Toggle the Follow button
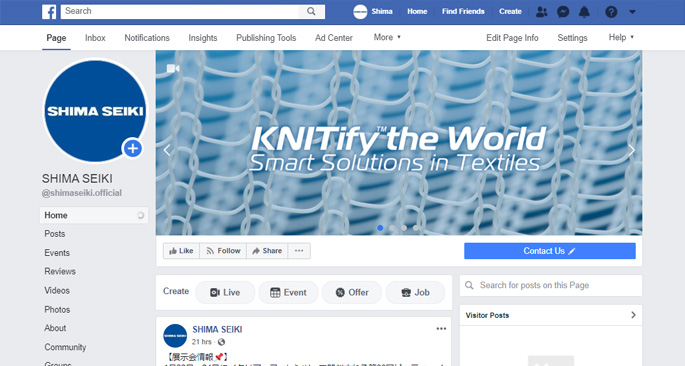Screen dimensions: 685x366 pyautogui.click(x=223, y=251)
